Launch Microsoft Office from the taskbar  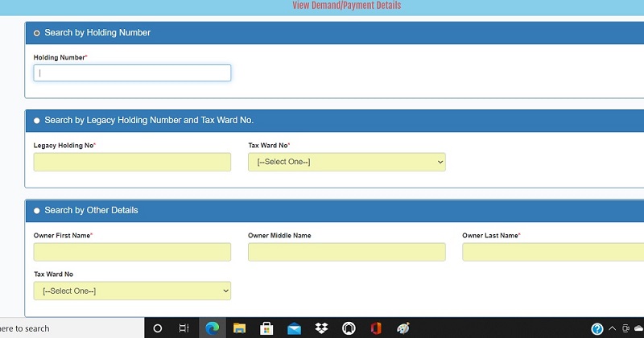376,328
